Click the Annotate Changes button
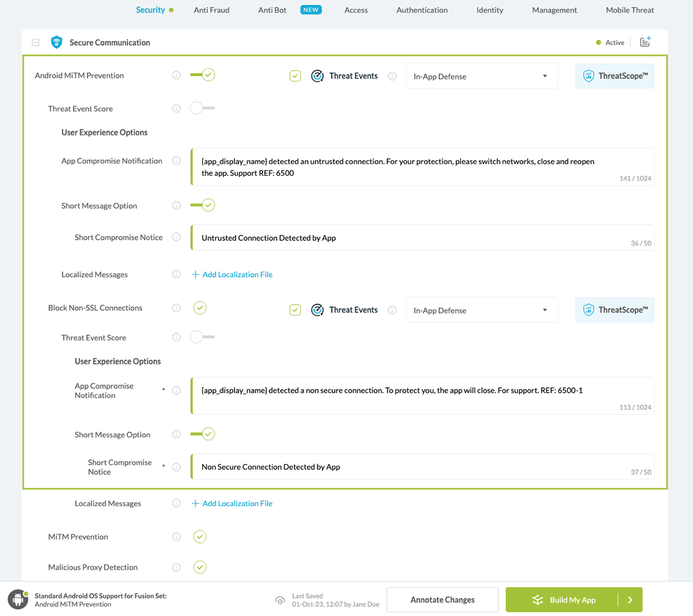The image size is (693, 616). pyautogui.click(x=442, y=600)
